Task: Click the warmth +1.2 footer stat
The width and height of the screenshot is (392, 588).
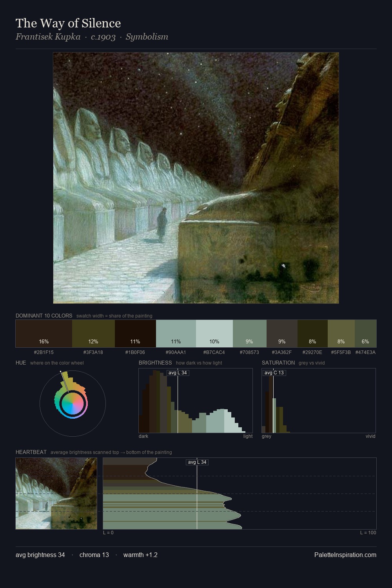Action: (140, 555)
